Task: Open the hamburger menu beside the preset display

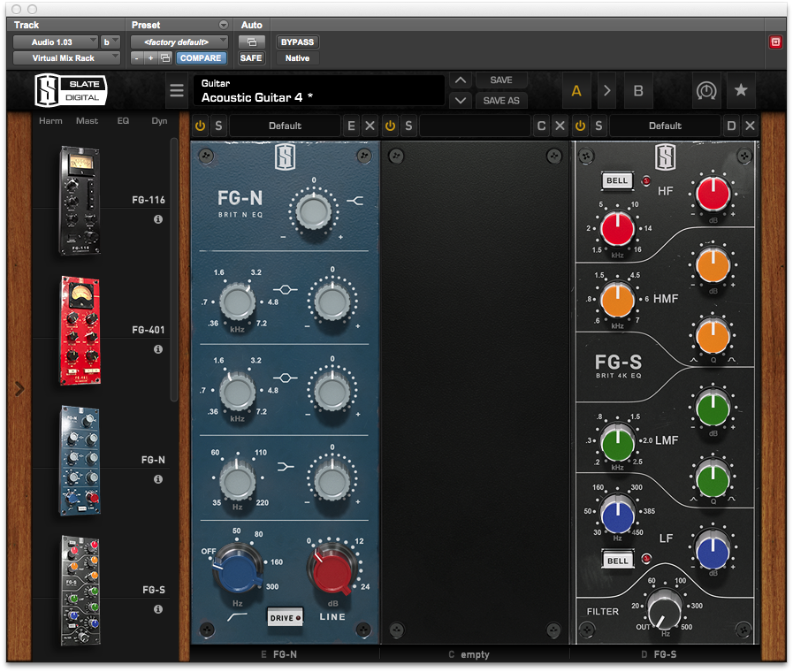Action: click(177, 91)
